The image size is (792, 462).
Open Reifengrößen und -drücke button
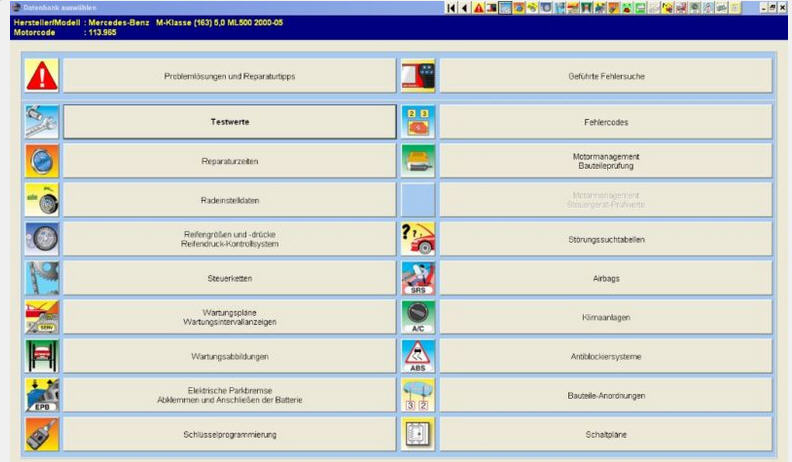click(230, 239)
